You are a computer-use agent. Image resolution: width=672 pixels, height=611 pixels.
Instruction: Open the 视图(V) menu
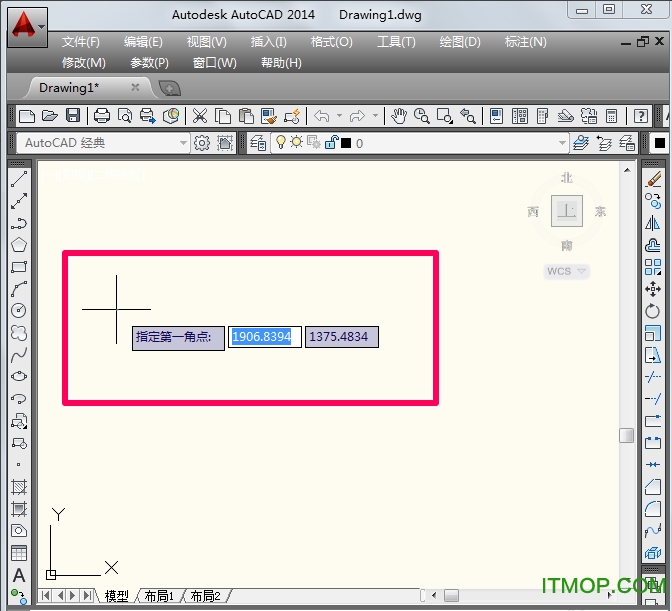click(207, 42)
